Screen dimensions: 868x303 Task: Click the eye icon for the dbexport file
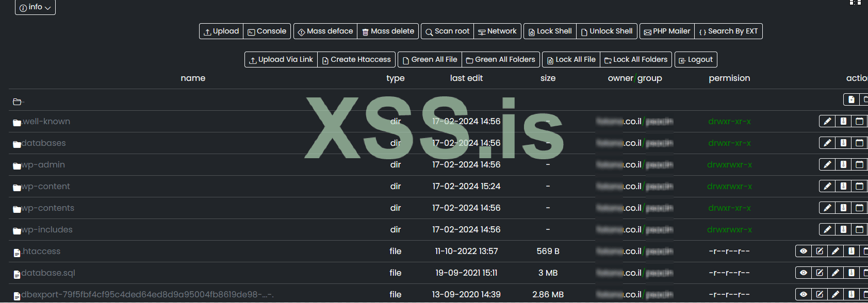[x=804, y=295]
